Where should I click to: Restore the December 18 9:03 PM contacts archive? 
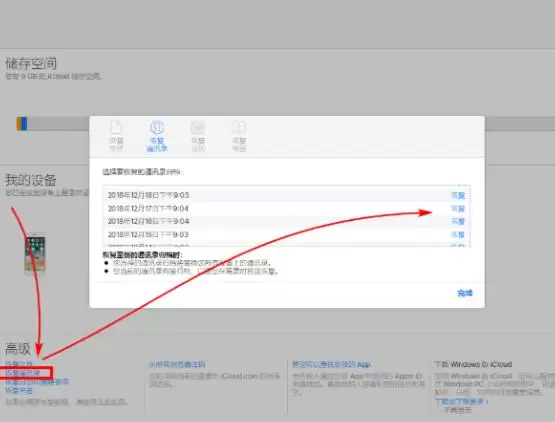(458, 195)
